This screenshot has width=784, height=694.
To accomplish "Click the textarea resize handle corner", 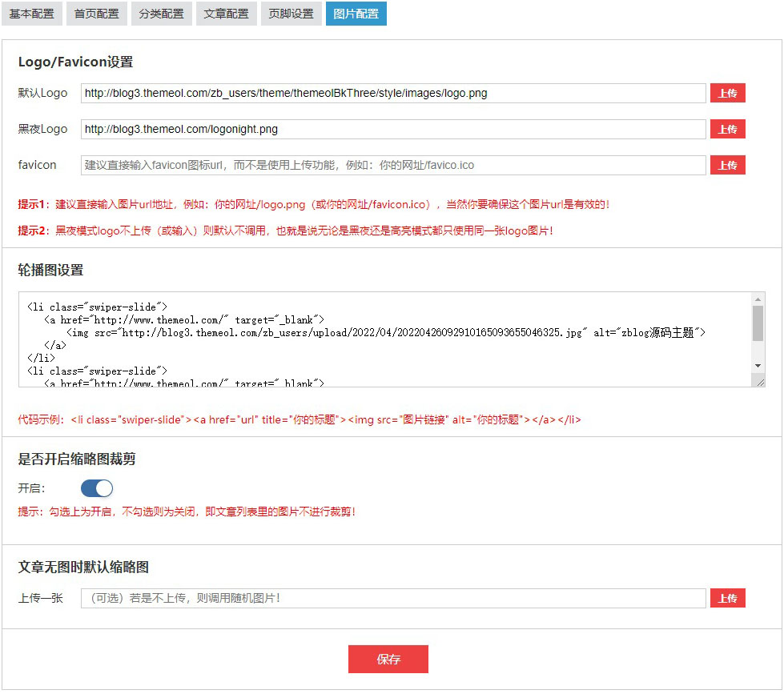I will [x=759, y=382].
